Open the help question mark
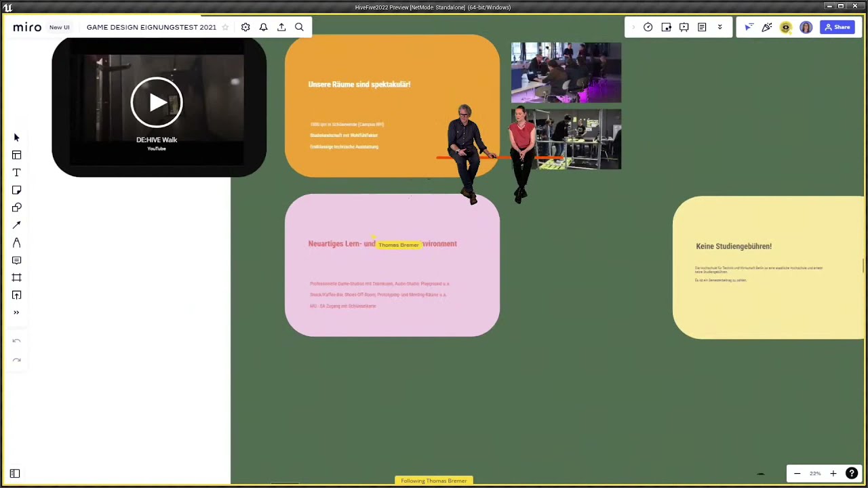Viewport: 868px width, 488px height. coord(852,474)
